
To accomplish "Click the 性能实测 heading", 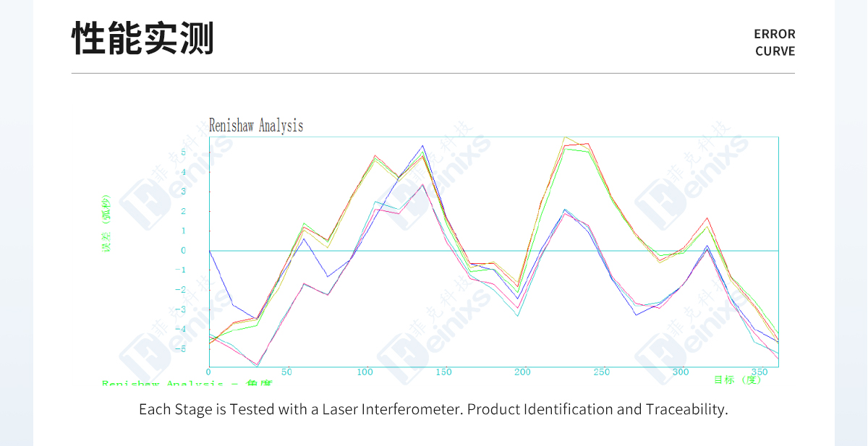I will click(x=142, y=38).
